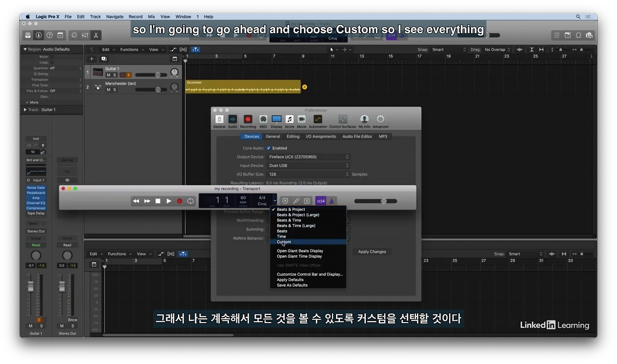The image size is (617, 364).
Task: Click the Apple menu in menu bar
Action: (x=28, y=17)
